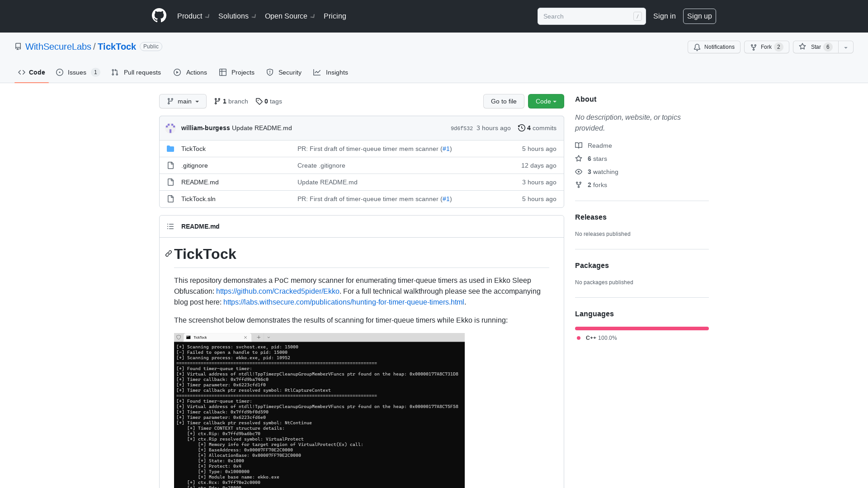The image size is (868, 488).
Task: Open the green Code dropdown
Action: tap(546, 101)
